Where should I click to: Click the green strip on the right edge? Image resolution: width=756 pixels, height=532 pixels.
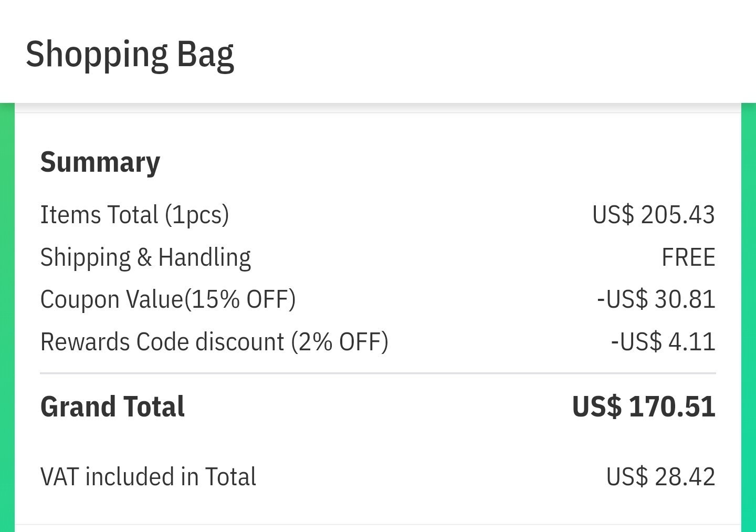coord(749,315)
